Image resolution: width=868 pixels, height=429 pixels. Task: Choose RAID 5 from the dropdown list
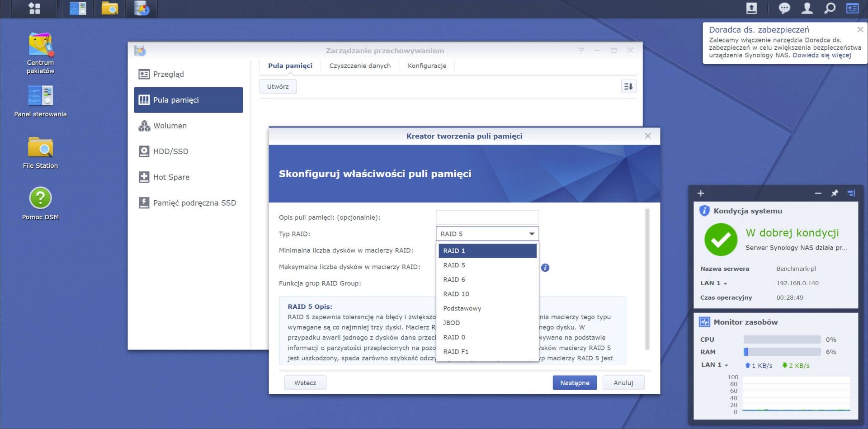(x=487, y=265)
